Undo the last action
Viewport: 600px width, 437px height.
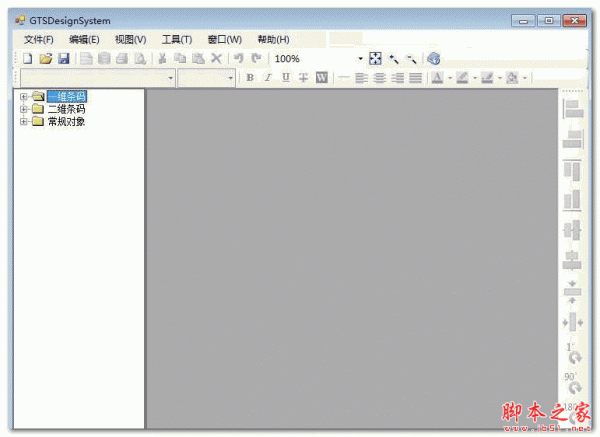point(239,59)
